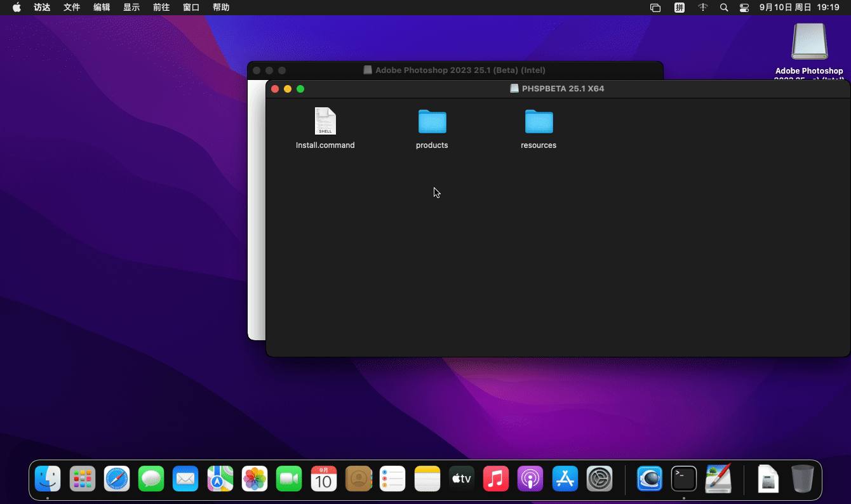The width and height of the screenshot is (851, 504).
Task: Zoom the PHSPBETA 25.1 X64 window with the green button
Action: pos(300,89)
